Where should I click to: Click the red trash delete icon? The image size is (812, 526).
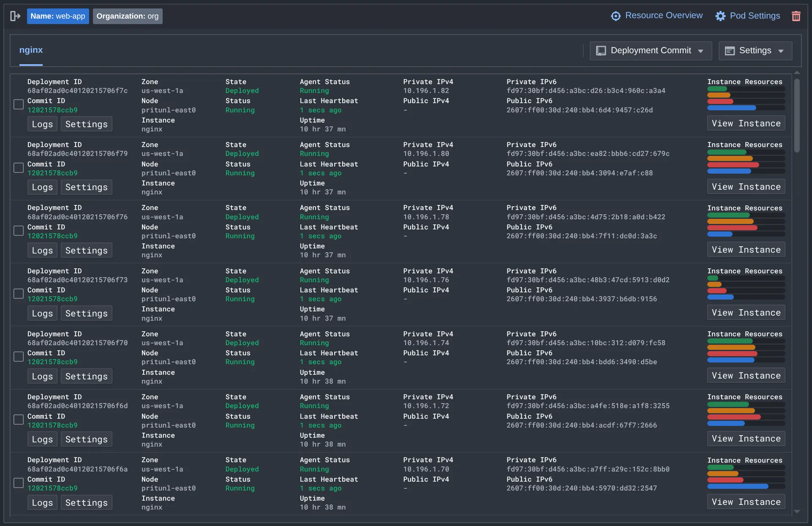pyautogui.click(x=796, y=16)
